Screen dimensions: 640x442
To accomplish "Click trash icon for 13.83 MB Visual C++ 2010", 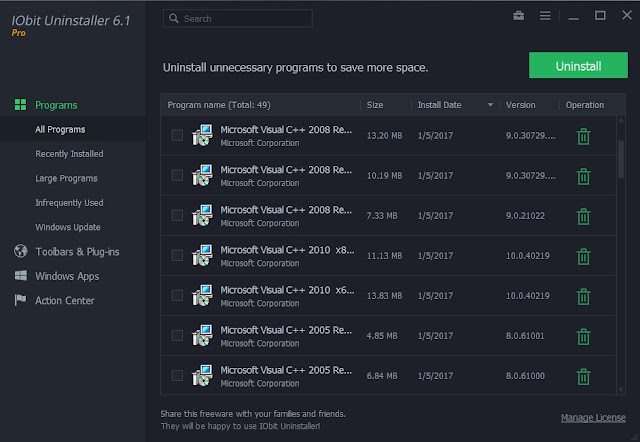I will point(583,296).
